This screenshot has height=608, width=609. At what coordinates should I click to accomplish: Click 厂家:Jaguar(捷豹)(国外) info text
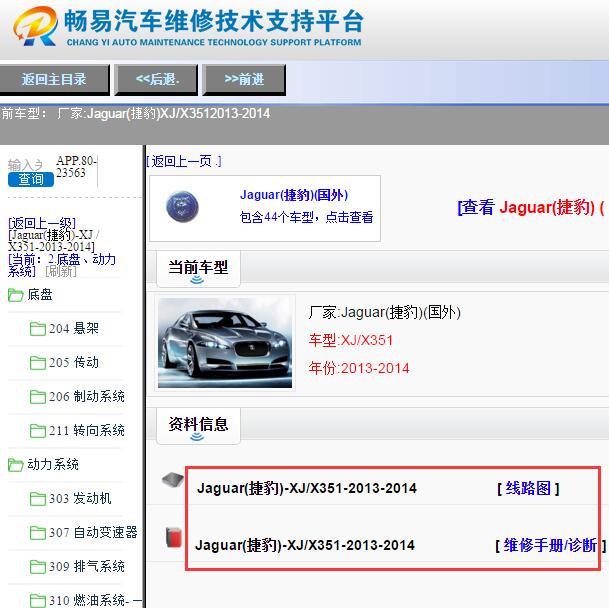(385, 313)
